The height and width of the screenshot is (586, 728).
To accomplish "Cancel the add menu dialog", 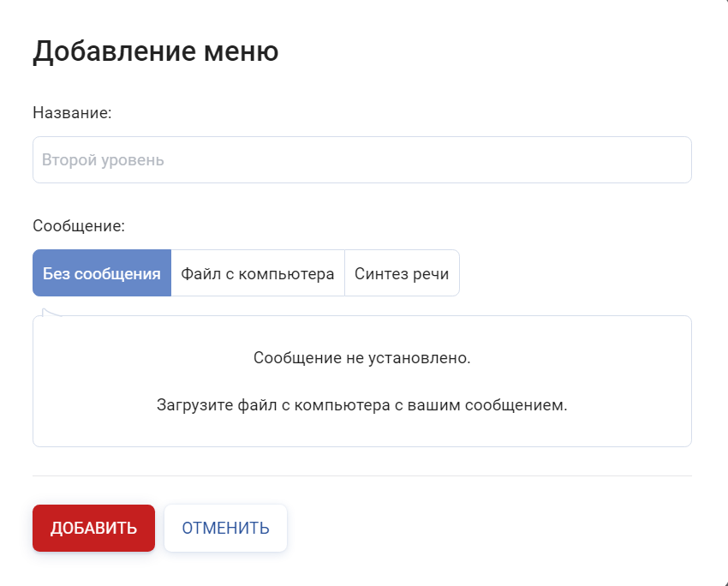I will [225, 528].
